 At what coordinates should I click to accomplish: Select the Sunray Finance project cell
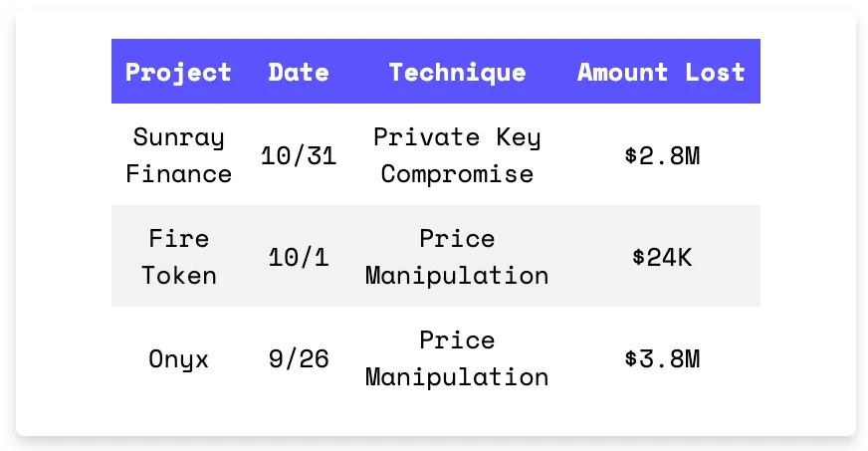pos(178,155)
